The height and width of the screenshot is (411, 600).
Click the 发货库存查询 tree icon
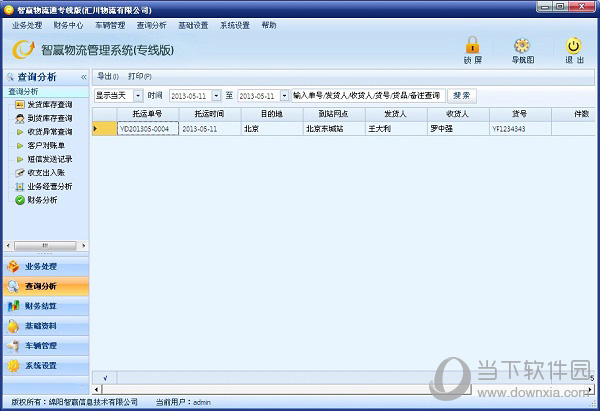[20, 104]
